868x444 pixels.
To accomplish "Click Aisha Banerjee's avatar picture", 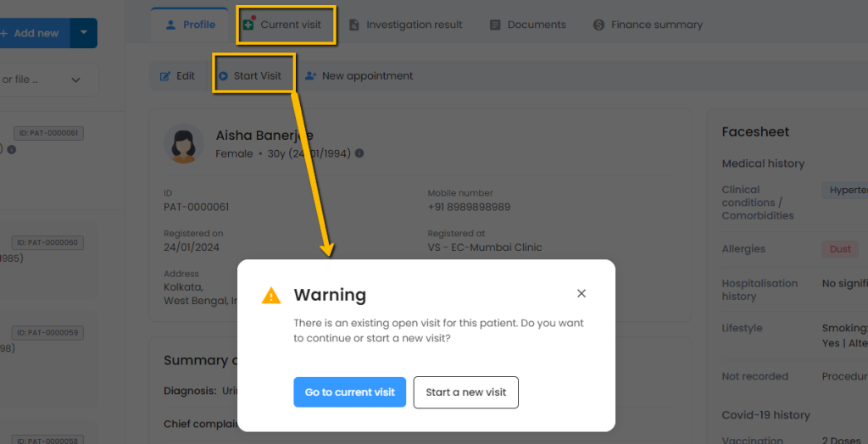I will [x=184, y=144].
